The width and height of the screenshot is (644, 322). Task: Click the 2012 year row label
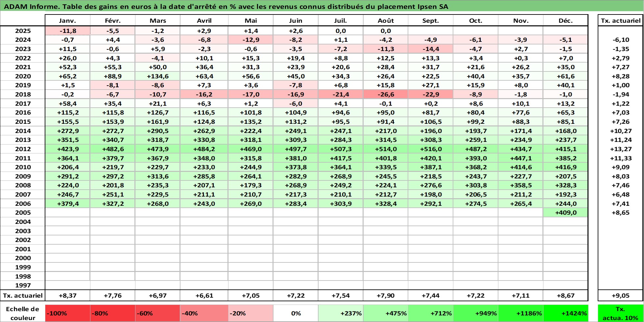tap(23, 149)
